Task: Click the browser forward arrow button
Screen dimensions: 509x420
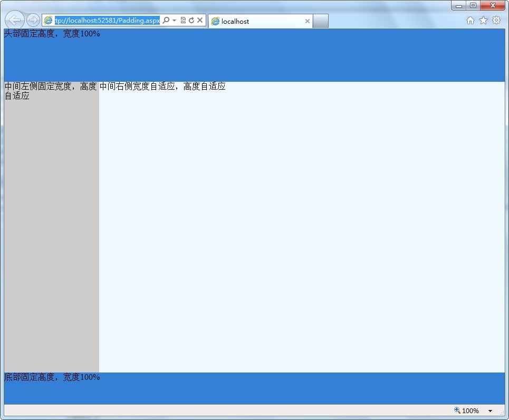Action: click(x=33, y=20)
